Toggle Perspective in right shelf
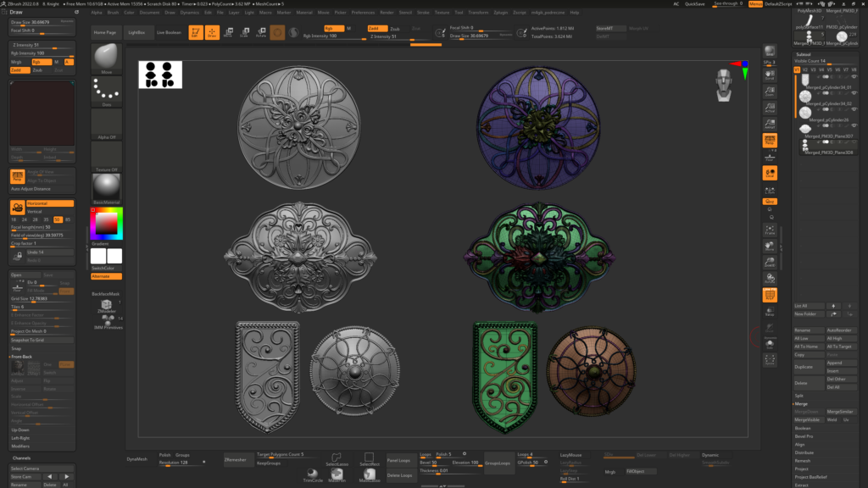Screen dimensions: 868x488 (x=770, y=140)
